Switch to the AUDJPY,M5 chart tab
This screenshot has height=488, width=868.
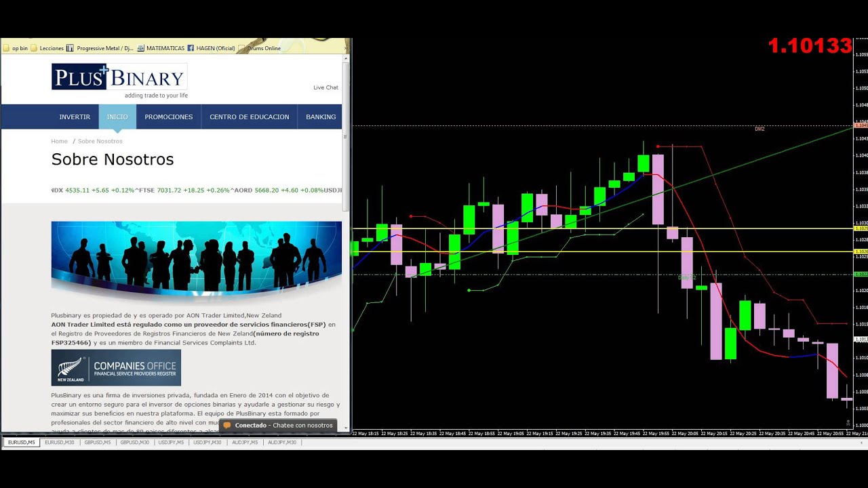pos(245,443)
